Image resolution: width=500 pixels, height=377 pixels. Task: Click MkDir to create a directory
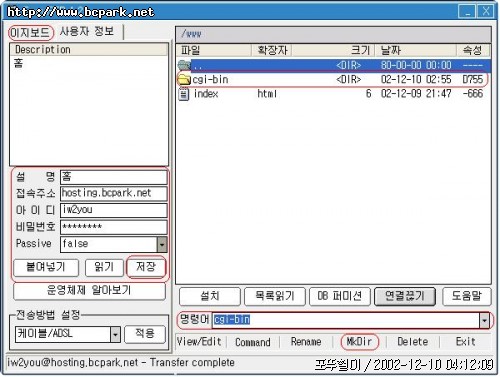pos(359,342)
